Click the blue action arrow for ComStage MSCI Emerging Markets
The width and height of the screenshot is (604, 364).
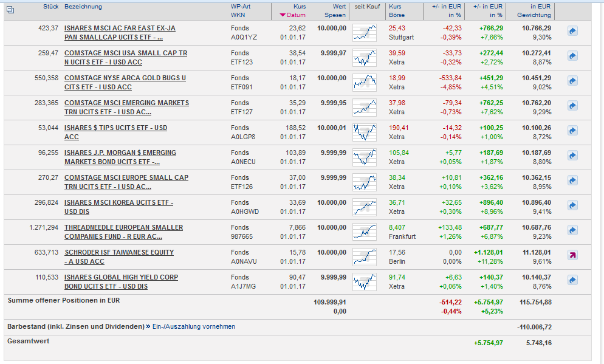click(572, 106)
